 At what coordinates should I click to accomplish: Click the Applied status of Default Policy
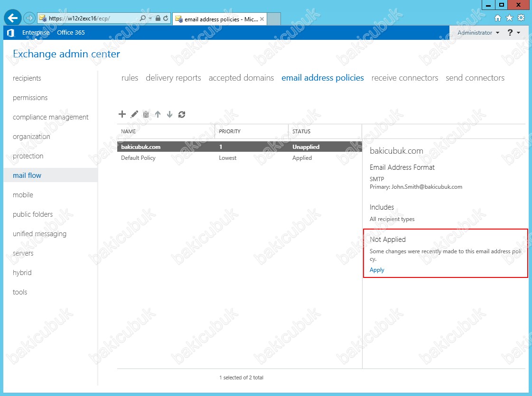tap(302, 158)
